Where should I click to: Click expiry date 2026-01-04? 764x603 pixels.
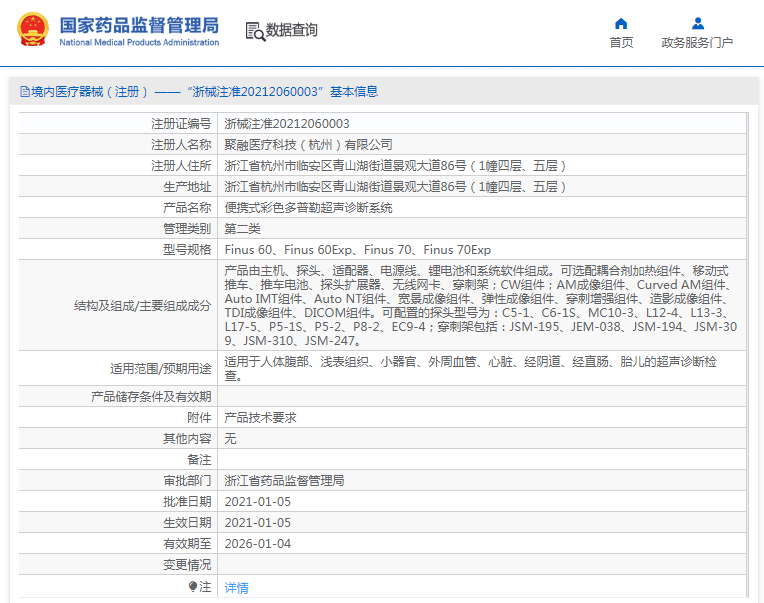pos(257,543)
